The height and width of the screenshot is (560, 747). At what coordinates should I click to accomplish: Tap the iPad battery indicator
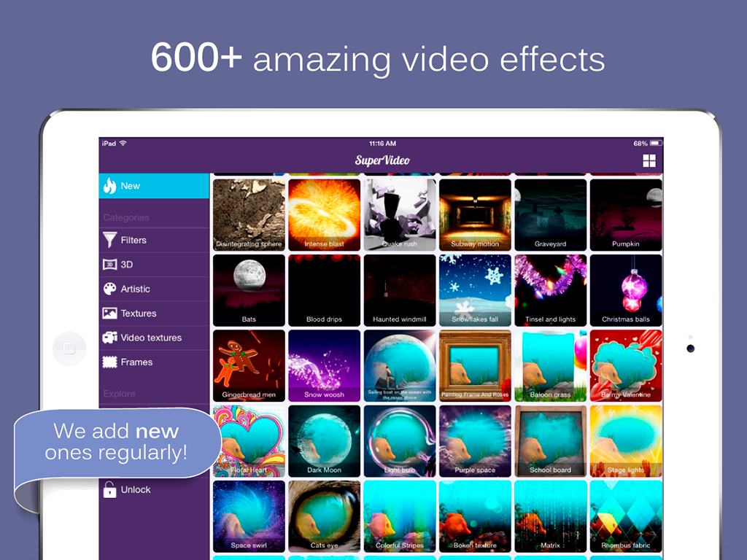pyautogui.click(x=657, y=144)
